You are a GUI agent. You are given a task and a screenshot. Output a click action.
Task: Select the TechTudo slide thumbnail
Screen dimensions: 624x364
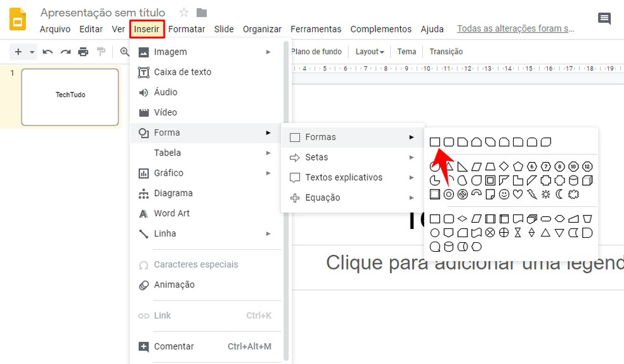pos(70,97)
